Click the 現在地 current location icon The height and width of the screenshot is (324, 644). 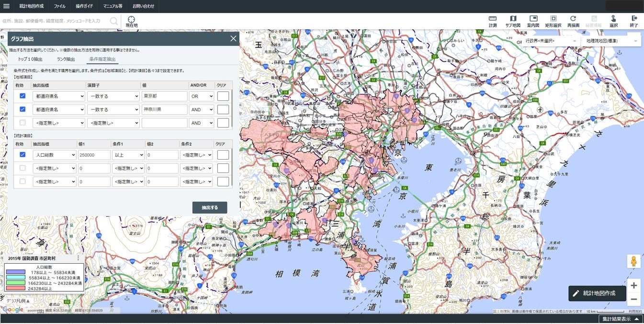[131, 22]
